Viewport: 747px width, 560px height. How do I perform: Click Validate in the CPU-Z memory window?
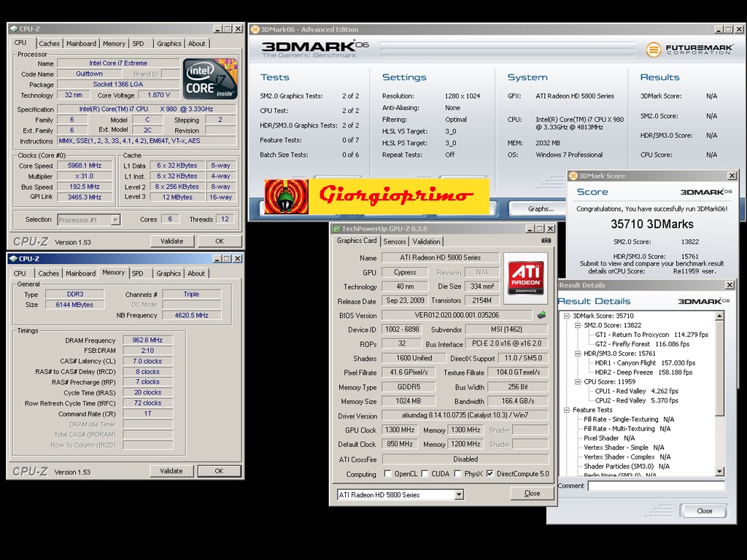coord(171,471)
